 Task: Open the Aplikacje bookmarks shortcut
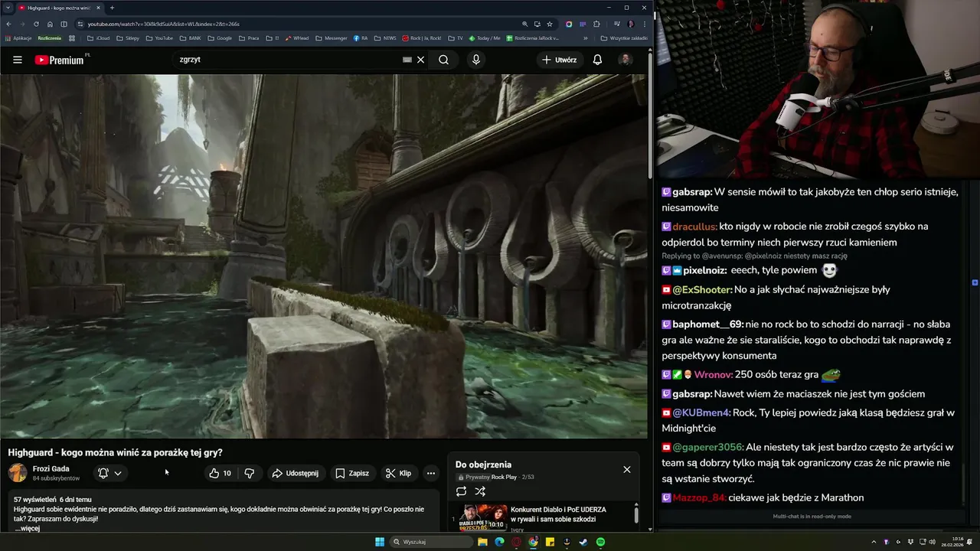(18, 37)
